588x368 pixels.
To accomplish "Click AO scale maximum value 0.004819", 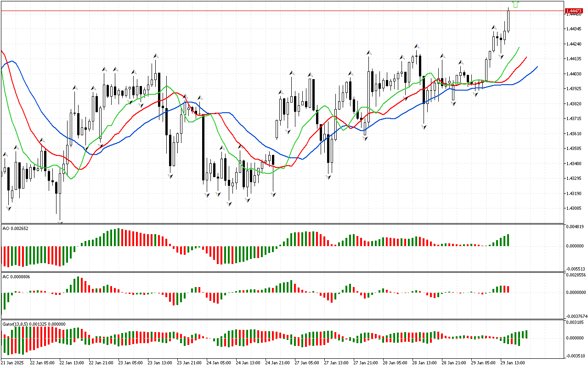I will 576,227.
